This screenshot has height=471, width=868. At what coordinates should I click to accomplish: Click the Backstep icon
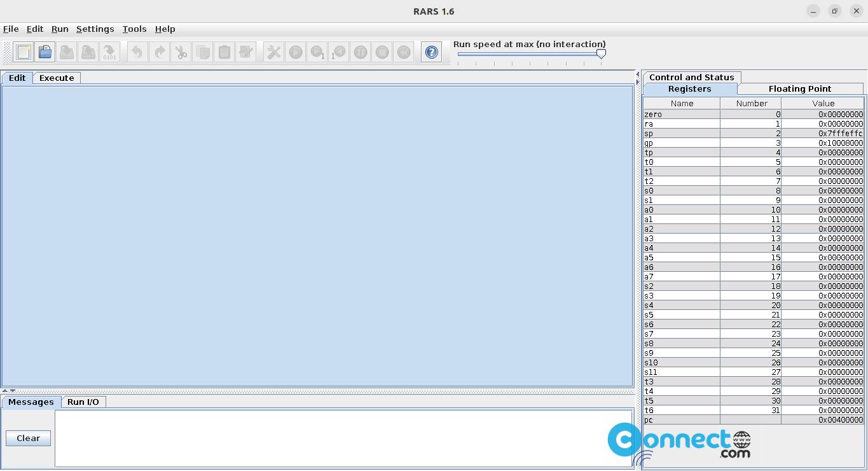339,52
